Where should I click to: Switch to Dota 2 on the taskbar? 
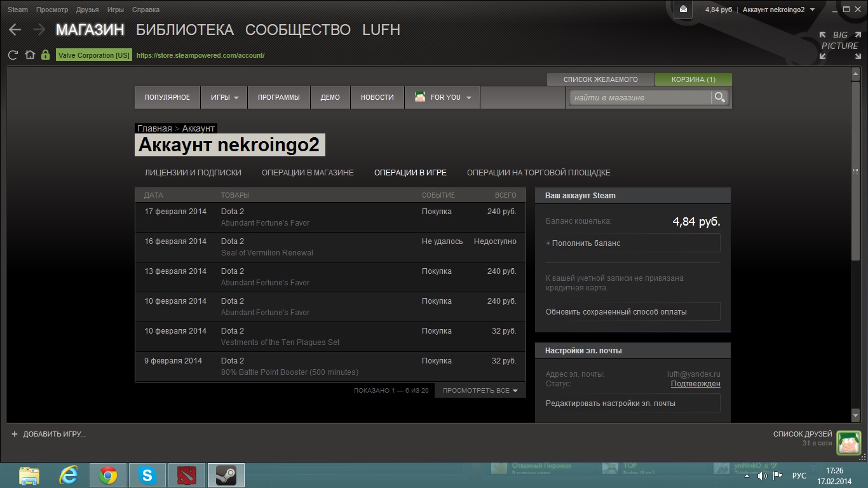(x=187, y=475)
